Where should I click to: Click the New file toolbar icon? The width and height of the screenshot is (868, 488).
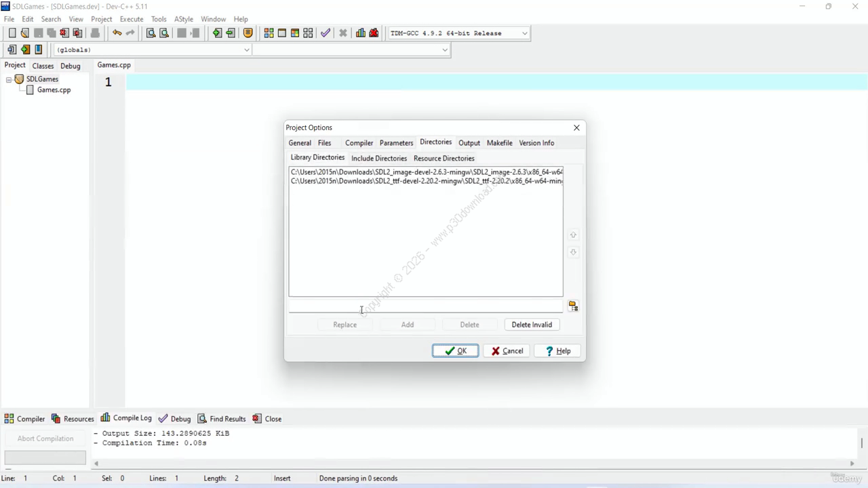coord(12,33)
